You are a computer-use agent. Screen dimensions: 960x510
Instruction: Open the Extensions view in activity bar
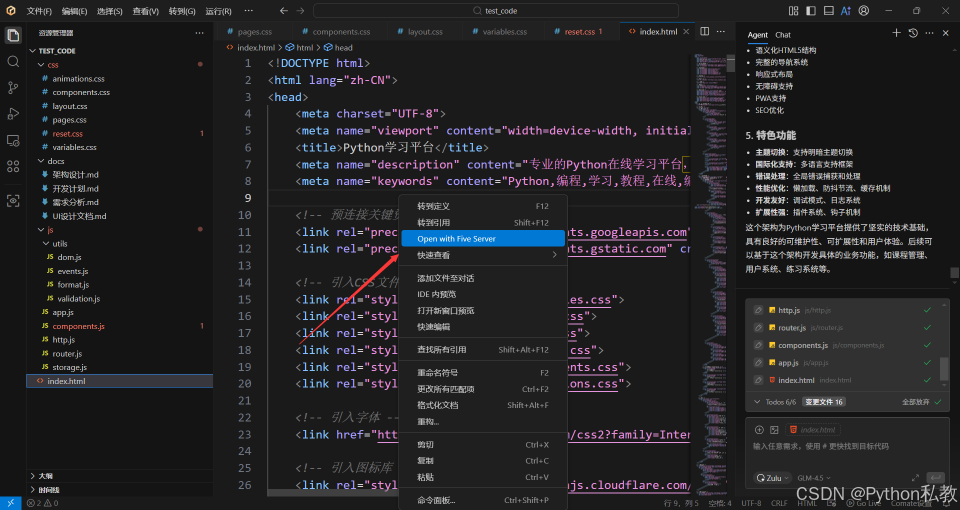(13, 167)
